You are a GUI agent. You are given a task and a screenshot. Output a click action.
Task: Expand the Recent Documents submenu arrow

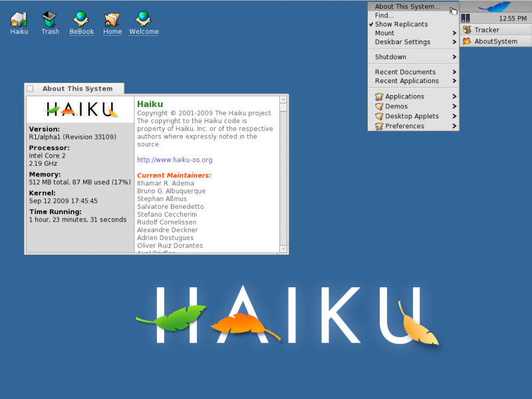pyautogui.click(x=454, y=72)
